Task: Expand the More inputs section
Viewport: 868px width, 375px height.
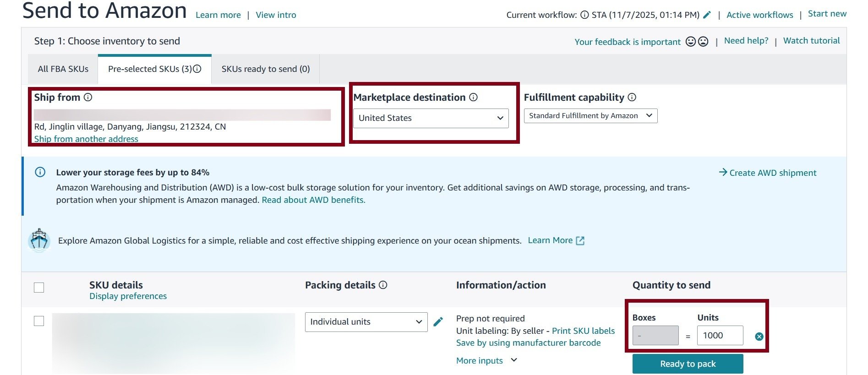Action: click(486, 360)
